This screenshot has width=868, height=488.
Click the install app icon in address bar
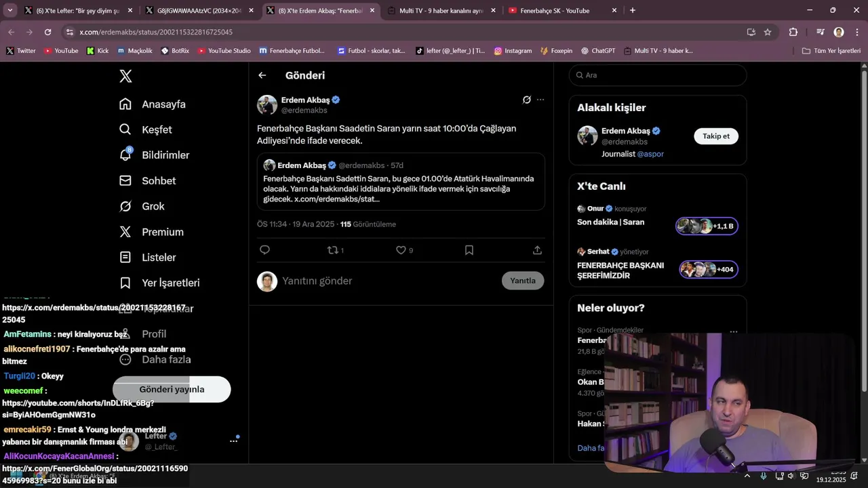coord(751,32)
